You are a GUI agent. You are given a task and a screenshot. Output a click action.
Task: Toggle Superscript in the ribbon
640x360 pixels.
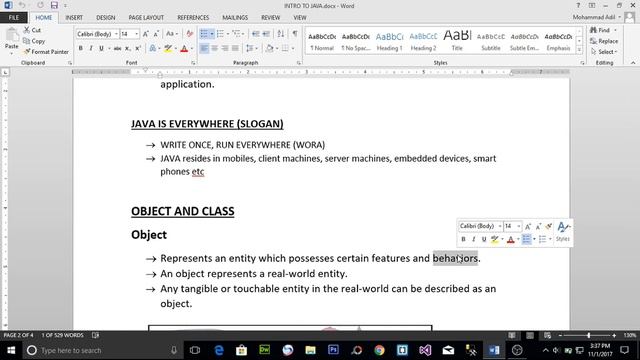tap(138, 49)
